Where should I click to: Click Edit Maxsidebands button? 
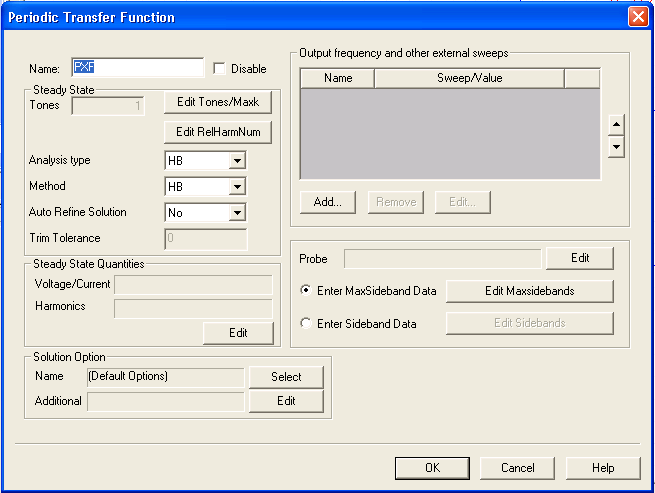[x=529, y=291]
